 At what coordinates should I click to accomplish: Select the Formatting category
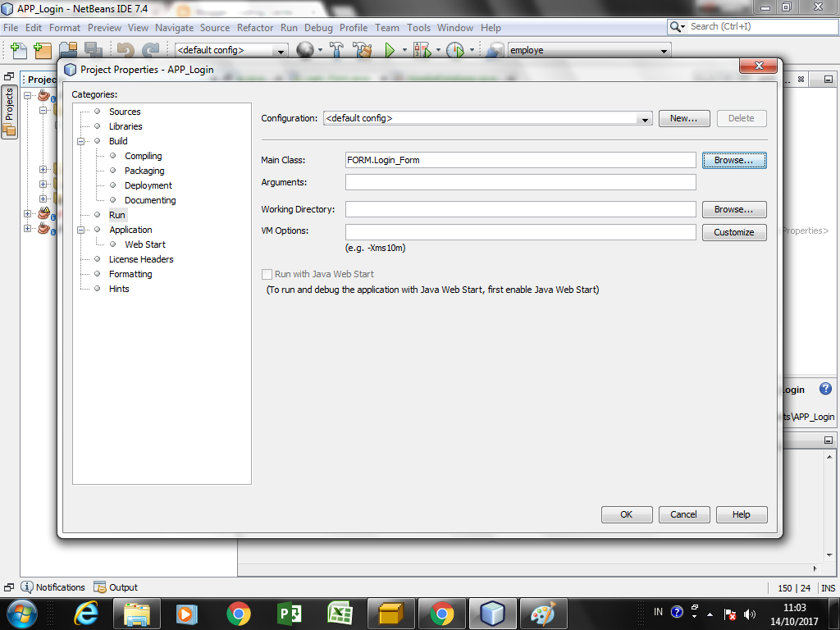(130, 274)
